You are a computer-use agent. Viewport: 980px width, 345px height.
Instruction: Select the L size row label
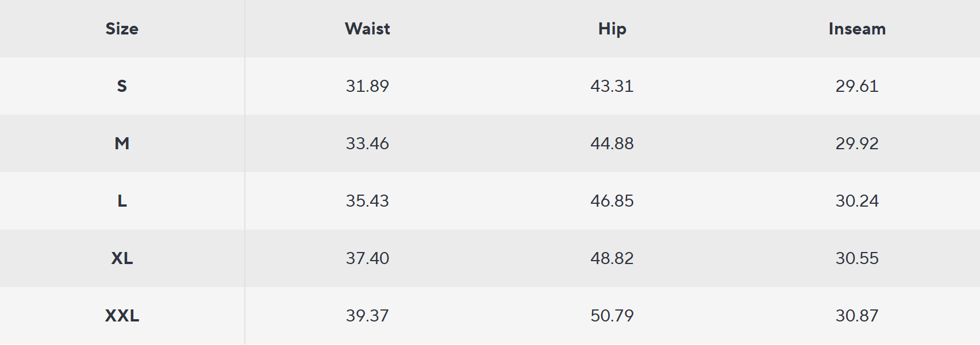click(x=122, y=201)
